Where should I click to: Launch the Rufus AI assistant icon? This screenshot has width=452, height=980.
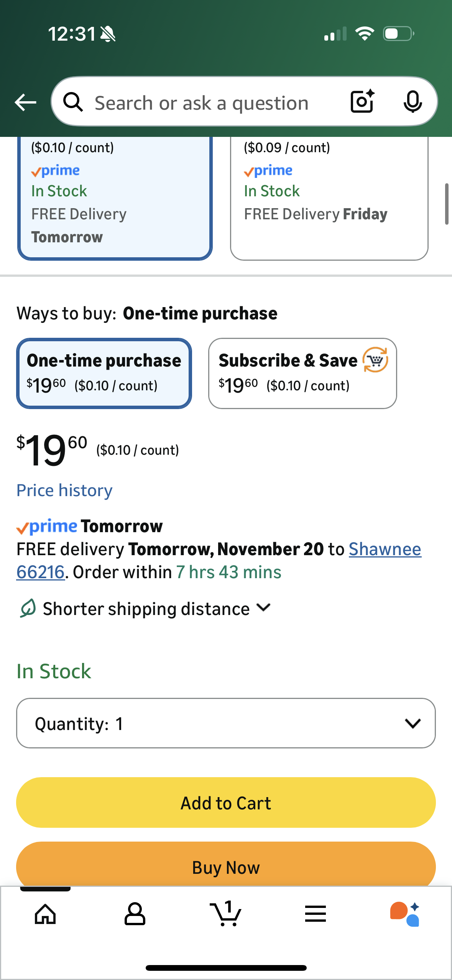405,914
